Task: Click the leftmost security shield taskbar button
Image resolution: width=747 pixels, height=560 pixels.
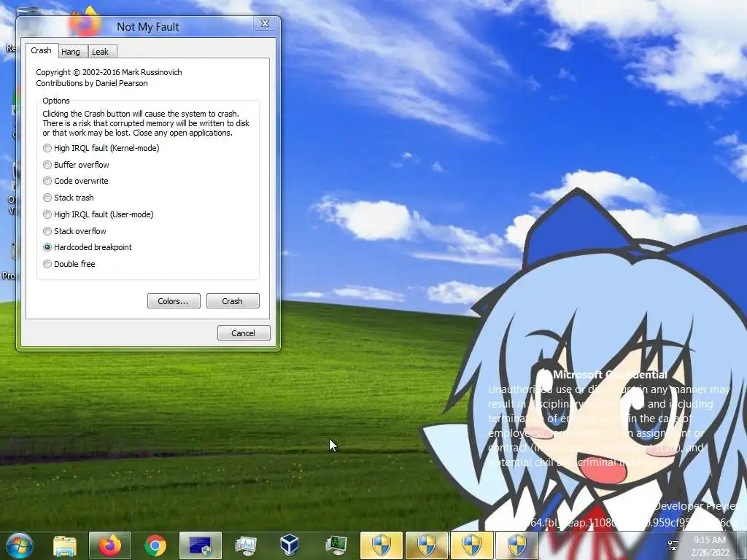Action: (x=381, y=545)
